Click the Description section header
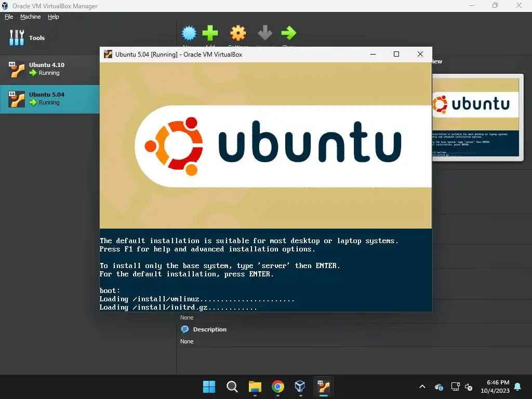532x399 pixels. (x=210, y=329)
